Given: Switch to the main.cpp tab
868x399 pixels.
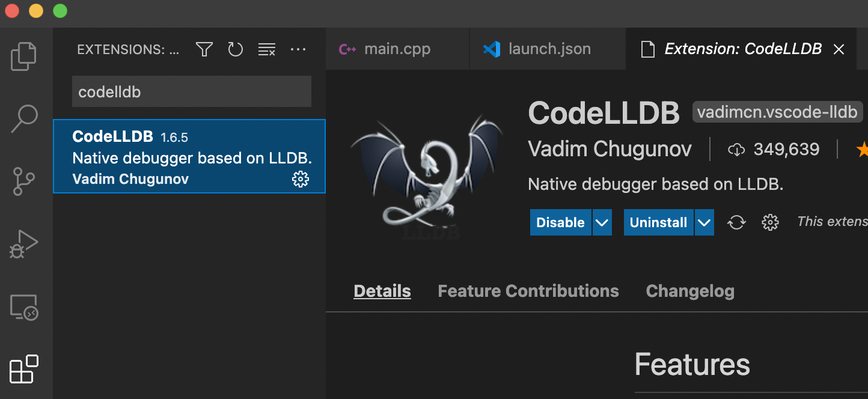Looking at the screenshot, I should [x=397, y=49].
